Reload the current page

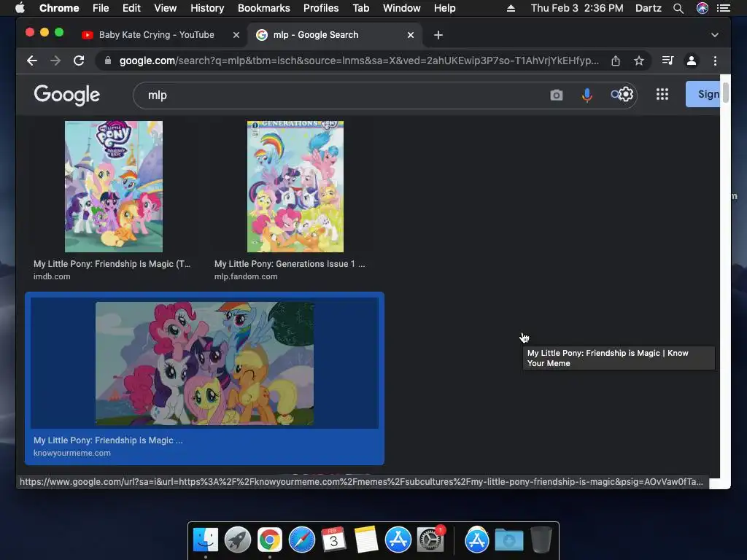coord(79,61)
